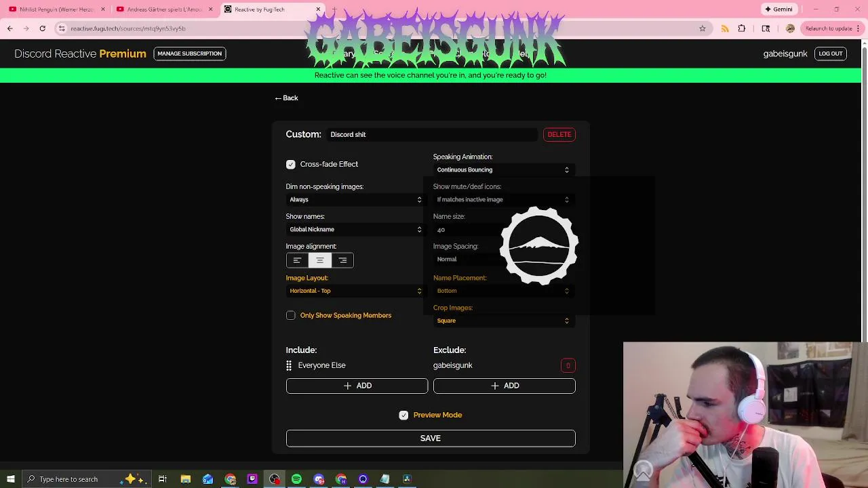Click the SAVE button
Viewport: 868px width, 488px height.
[431, 439]
